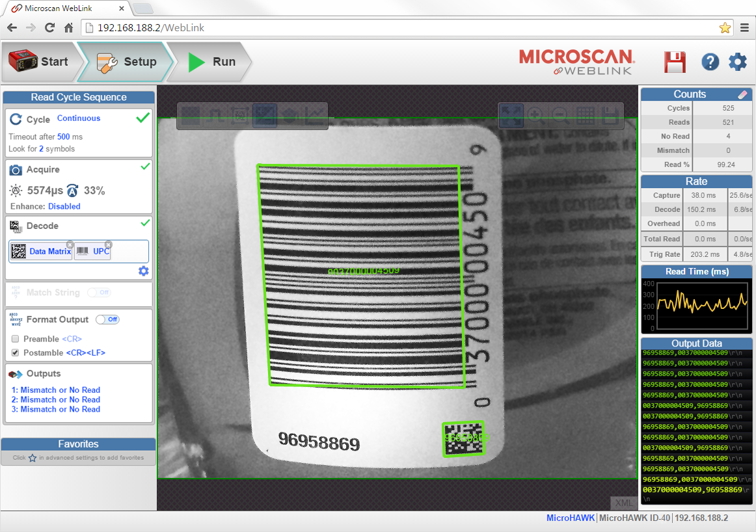Open the help question mark icon
This screenshot has height=532, width=756.
(710, 62)
